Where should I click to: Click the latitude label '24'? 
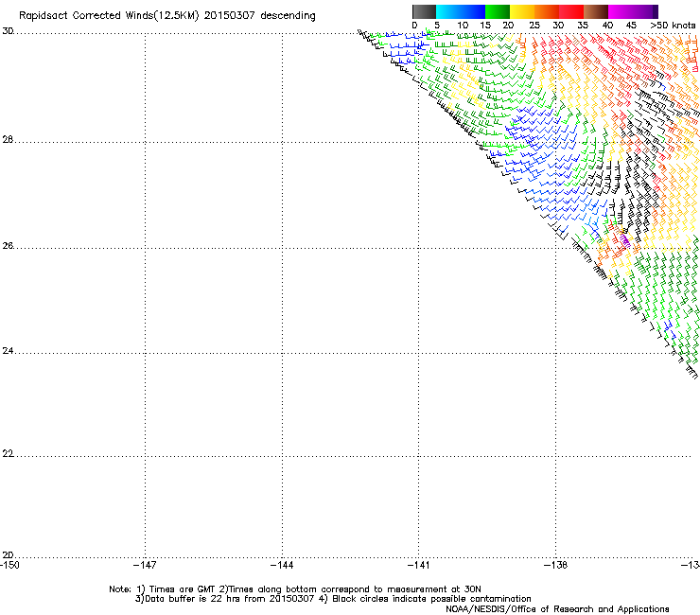tap(8, 351)
